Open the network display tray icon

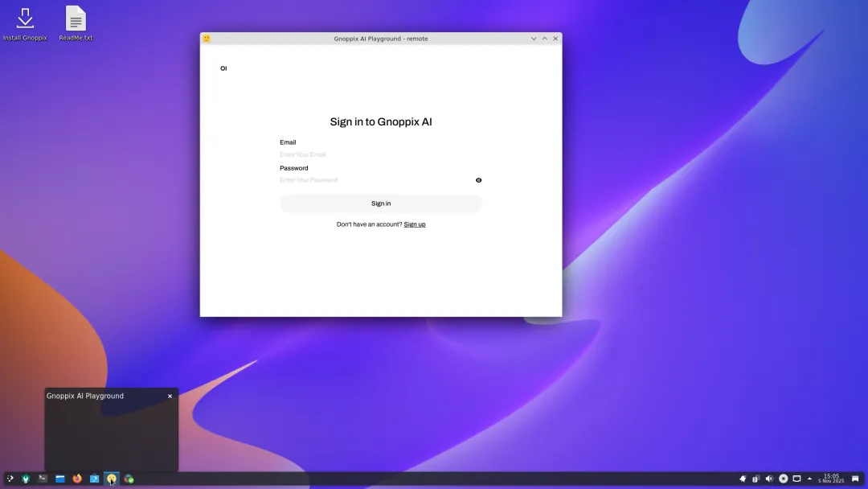796,479
